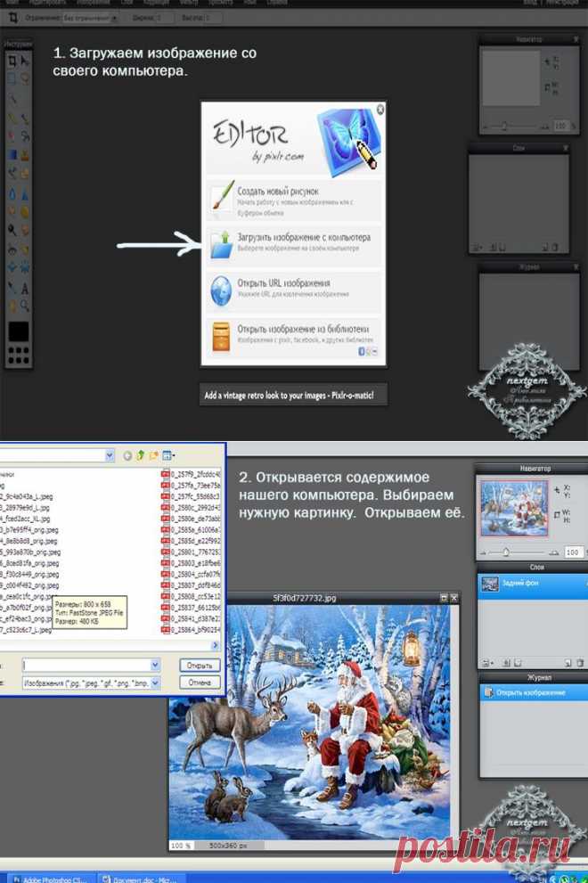The image size is (588, 883).
Task: Select the Type tool letter A
Action: point(25,289)
